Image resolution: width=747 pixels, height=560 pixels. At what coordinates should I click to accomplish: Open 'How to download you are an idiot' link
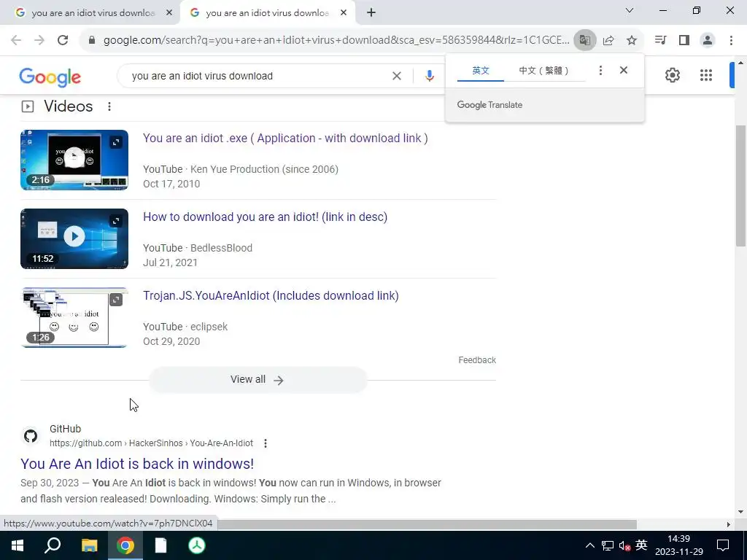265,217
